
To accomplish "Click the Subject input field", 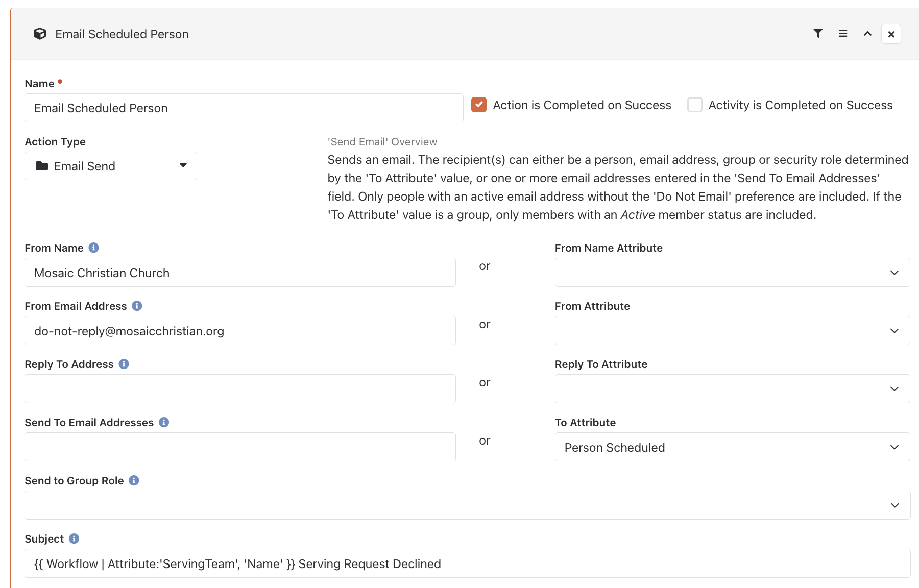I will (467, 563).
